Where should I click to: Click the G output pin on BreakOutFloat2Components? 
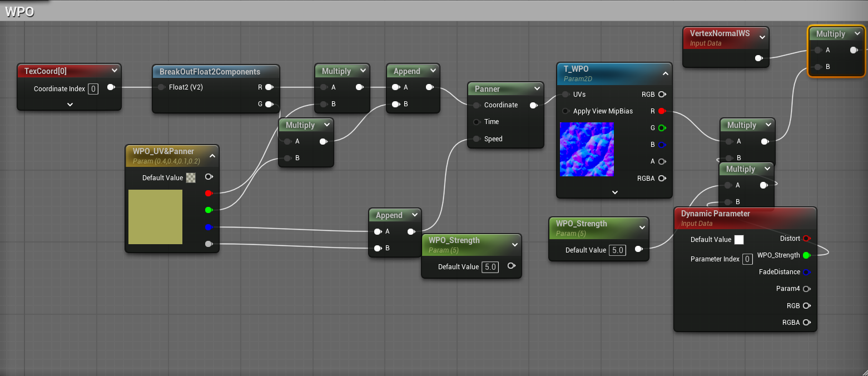coord(269,104)
